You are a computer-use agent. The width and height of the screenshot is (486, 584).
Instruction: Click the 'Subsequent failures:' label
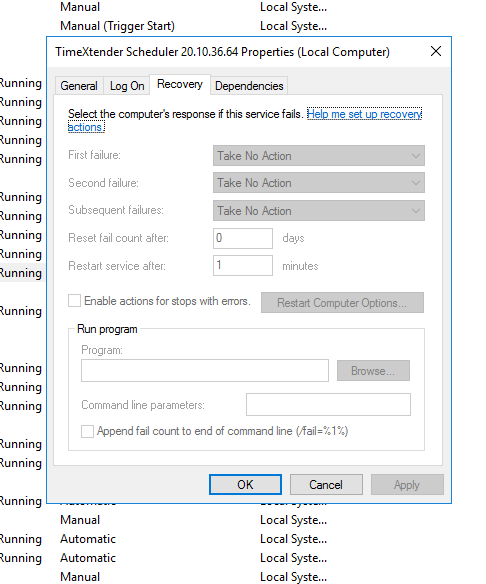tap(116, 210)
